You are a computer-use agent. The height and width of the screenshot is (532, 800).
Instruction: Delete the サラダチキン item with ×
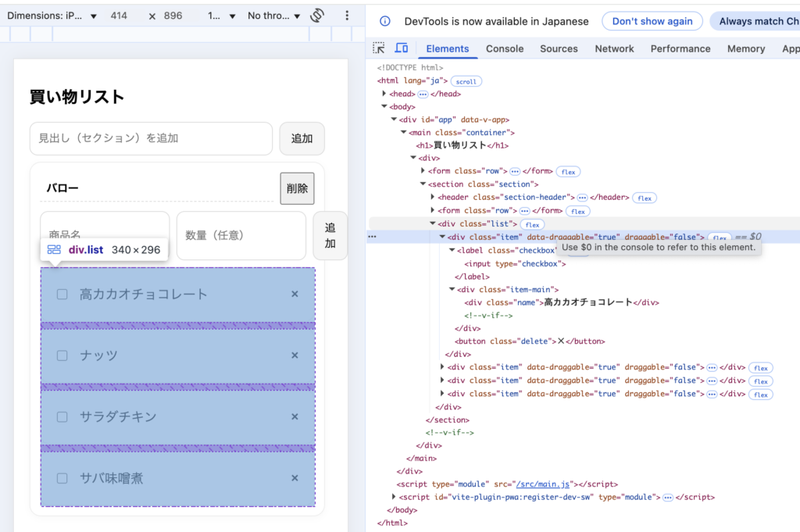tap(295, 416)
